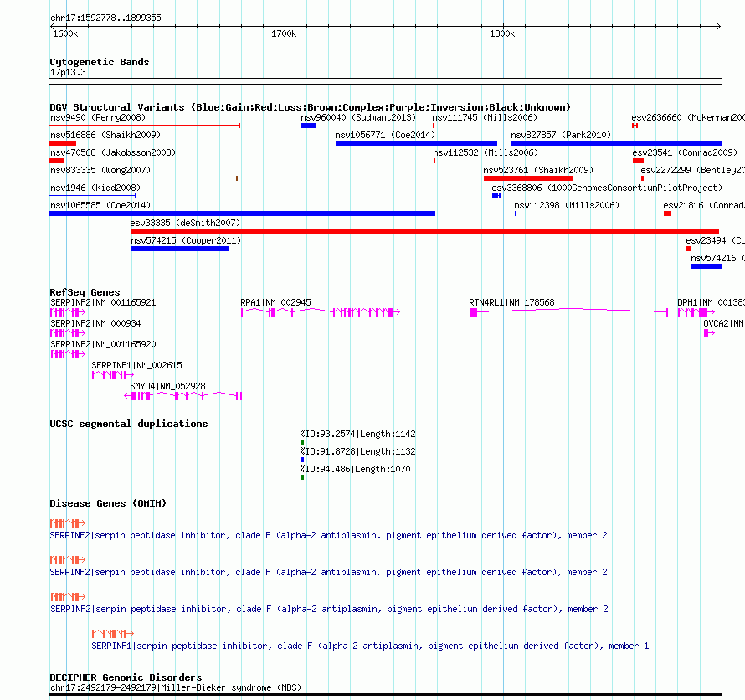Select the esv2272299 red tick
The width and height of the screenshot is (745, 700).
(642, 178)
